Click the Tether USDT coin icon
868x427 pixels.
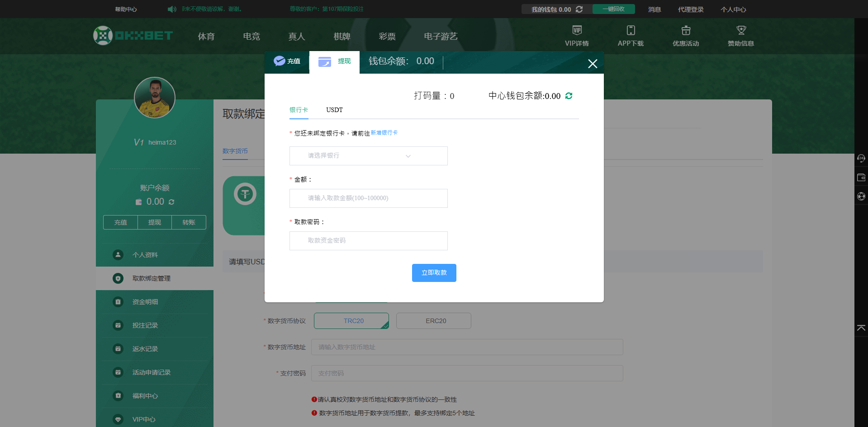245,194
